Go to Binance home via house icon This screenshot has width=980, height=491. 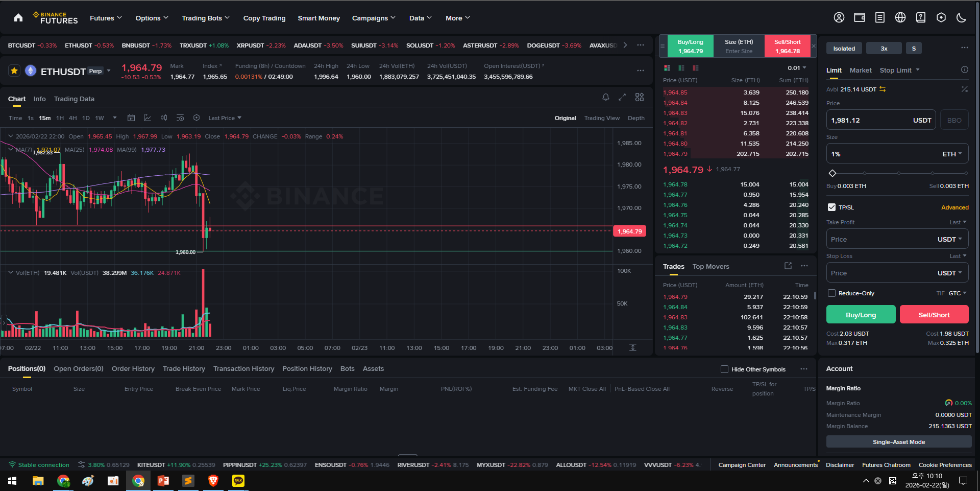[18, 18]
